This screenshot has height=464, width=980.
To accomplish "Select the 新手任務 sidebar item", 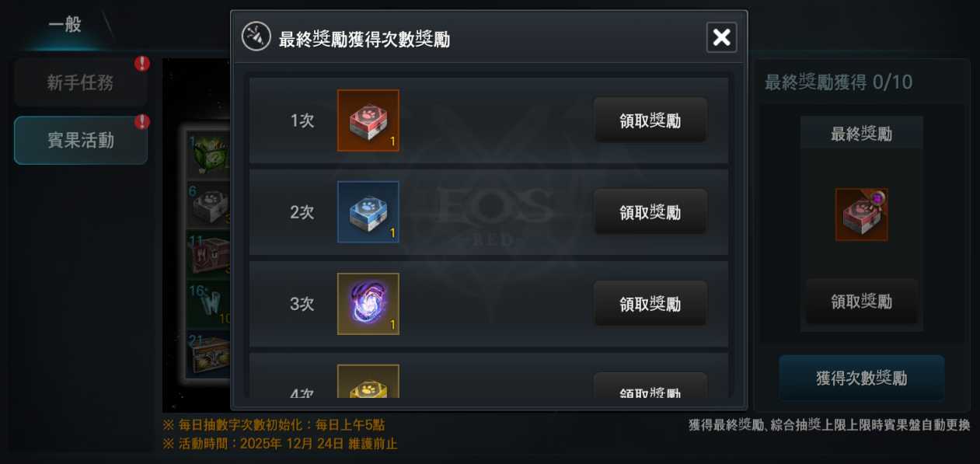I will point(81,83).
